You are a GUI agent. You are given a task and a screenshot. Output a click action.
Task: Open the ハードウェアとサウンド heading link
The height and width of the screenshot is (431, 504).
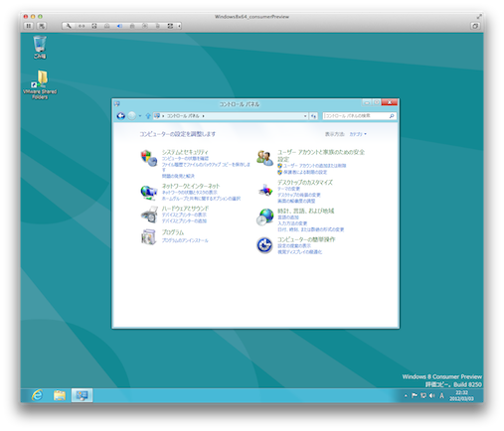click(x=185, y=209)
